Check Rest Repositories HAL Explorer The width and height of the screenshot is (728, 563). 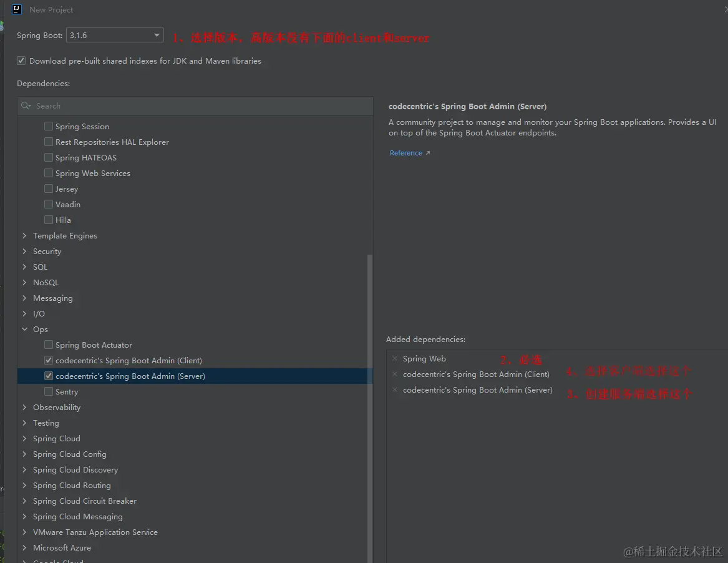click(x=48, y=142)
